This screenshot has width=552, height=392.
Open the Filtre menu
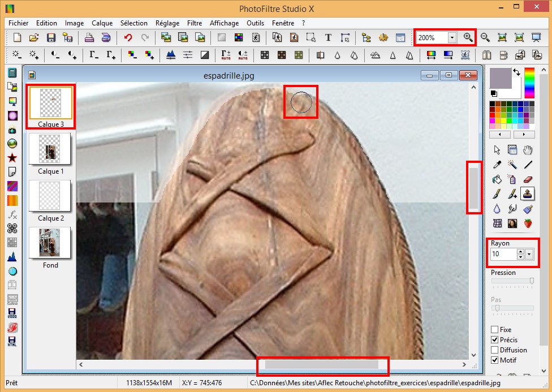coord(195,23)
